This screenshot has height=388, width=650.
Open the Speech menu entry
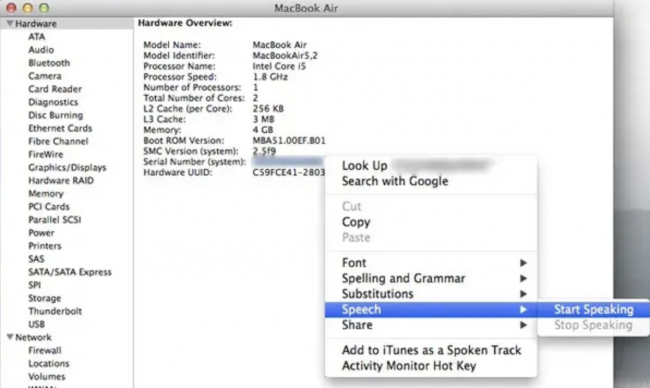point(431,309)
